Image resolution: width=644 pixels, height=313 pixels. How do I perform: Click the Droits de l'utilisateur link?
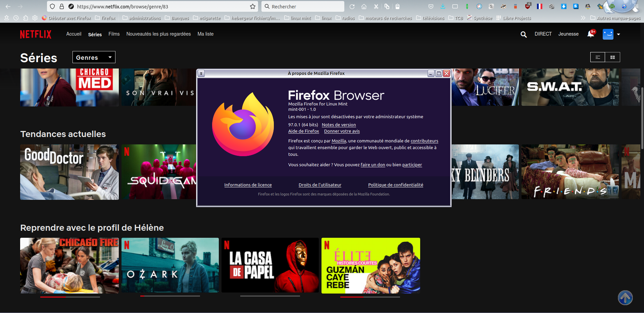(x=320, y=185)
